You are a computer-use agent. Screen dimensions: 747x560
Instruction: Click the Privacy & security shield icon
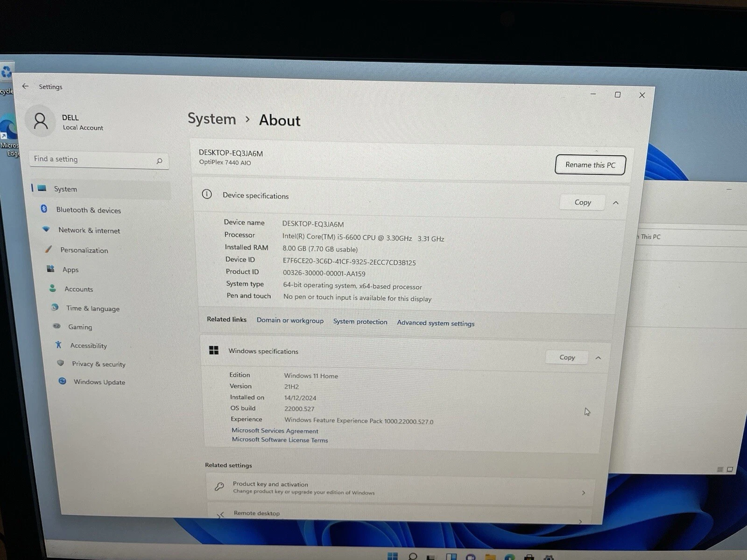[60, 363]
